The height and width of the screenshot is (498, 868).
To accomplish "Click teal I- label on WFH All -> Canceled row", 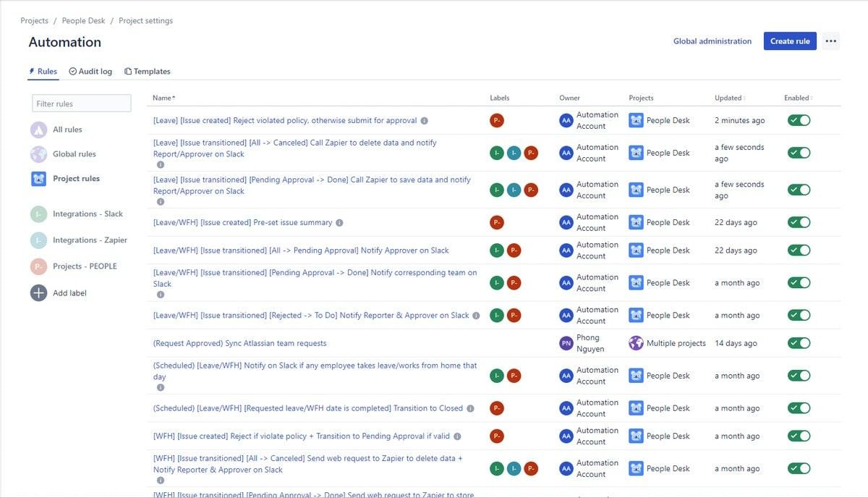I will (x=514, y=468).
